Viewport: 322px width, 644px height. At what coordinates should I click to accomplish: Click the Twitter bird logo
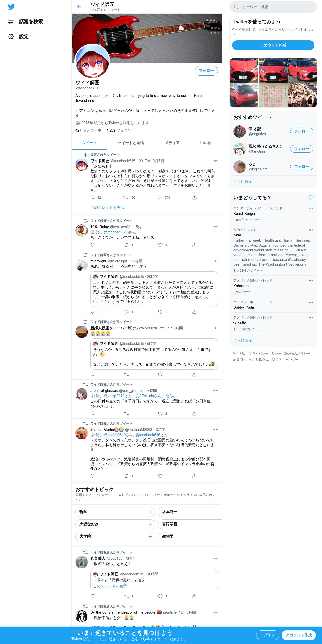11,7
